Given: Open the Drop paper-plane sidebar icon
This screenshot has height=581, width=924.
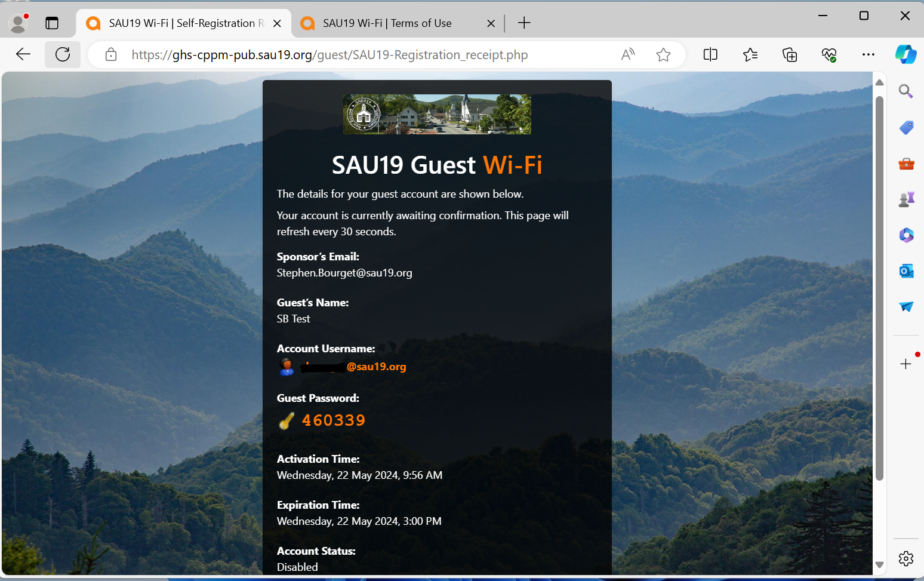Looking at the screenshot, I should tap(906, 306).
